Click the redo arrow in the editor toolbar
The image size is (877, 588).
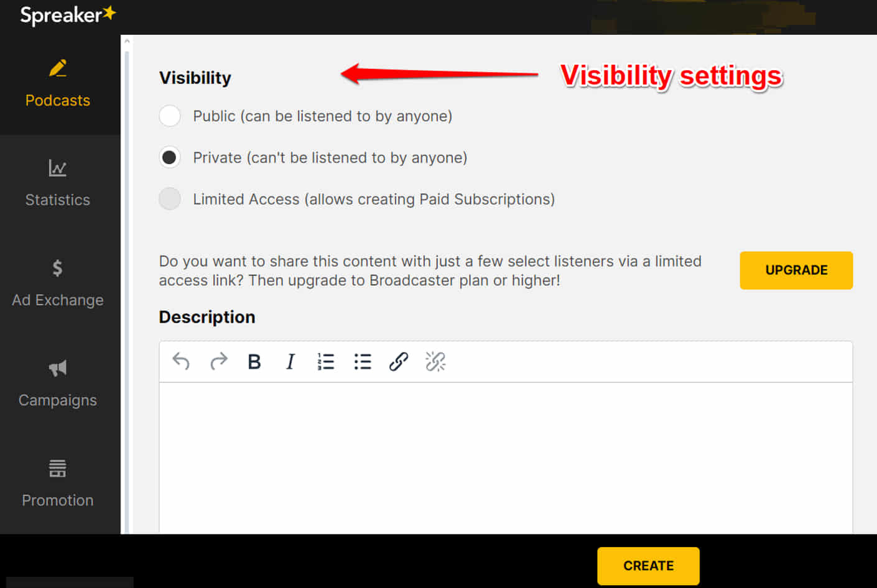click(x=218, y=362)
